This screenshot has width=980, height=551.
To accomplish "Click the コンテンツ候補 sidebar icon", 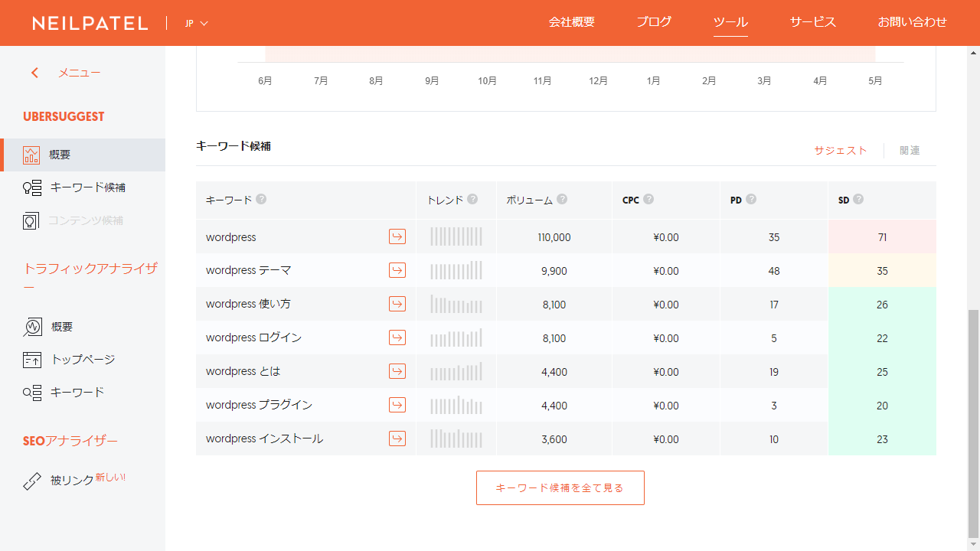I will click(x=31, y=221).
